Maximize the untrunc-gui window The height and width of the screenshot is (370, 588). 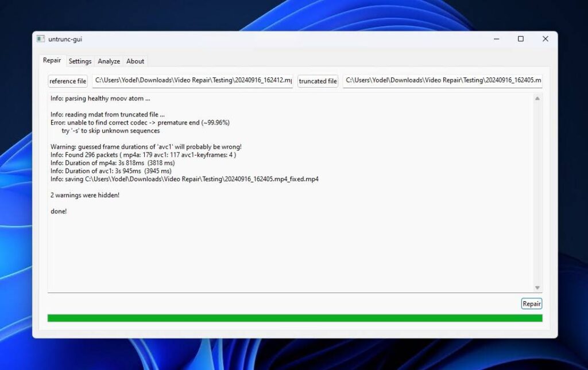coord(520,38)
